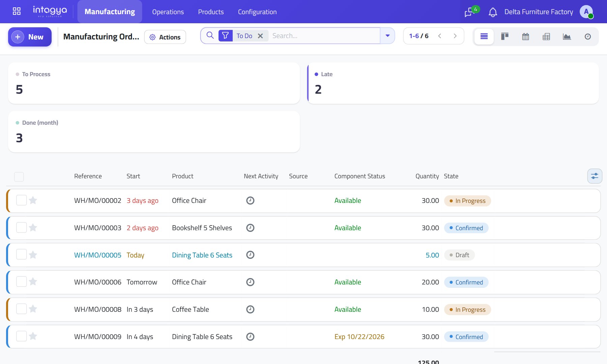The width and height of the screenshot is (607, 364).
Task: Star the WH/MO/00008 order
Action: 33,309
